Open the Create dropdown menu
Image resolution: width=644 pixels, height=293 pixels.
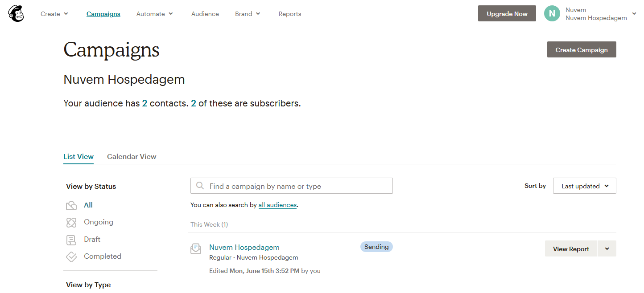point(54,14)
